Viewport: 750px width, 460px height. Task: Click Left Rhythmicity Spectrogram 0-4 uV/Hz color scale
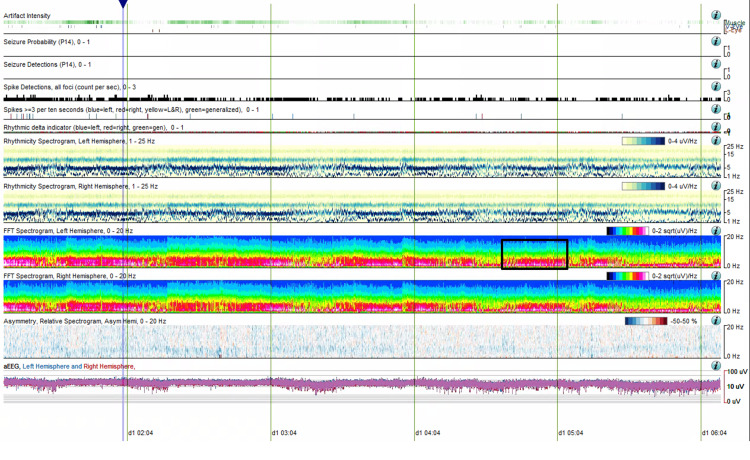point(643,141)
